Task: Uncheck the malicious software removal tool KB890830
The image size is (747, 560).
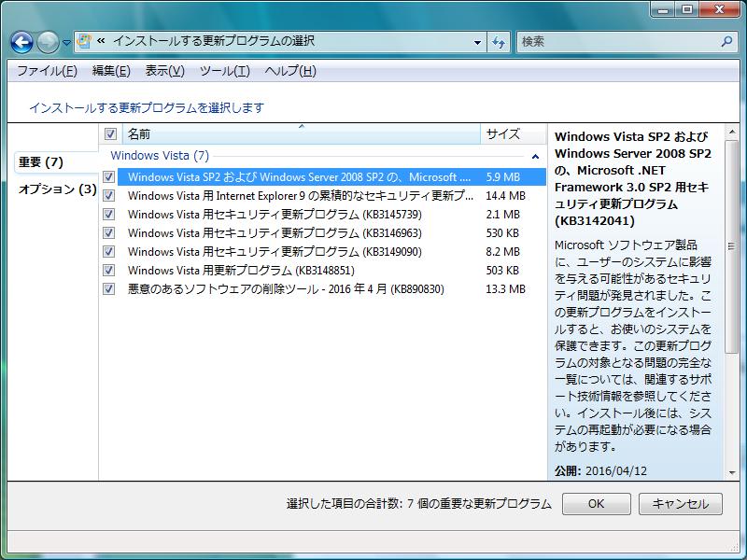Action: coord(109,289)
